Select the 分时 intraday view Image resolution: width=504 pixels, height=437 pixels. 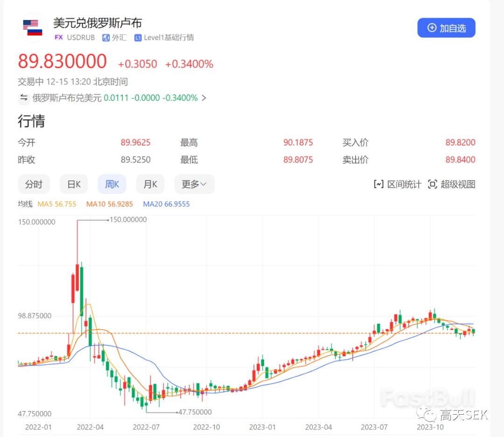tap(34, 184)
